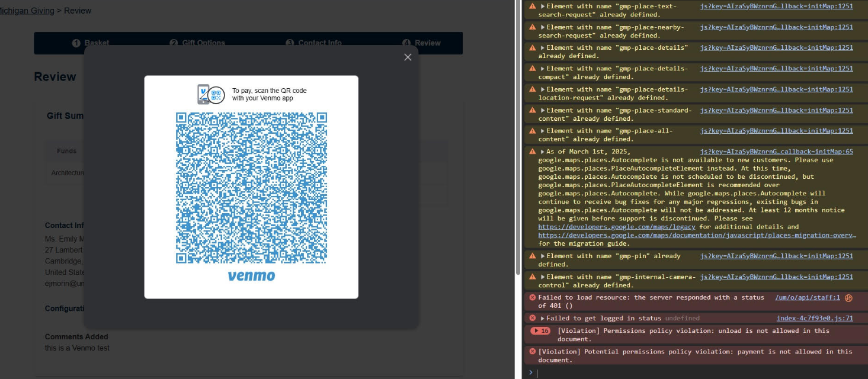Expand the gmp-place-text-search-request warning

click(543, 6)
